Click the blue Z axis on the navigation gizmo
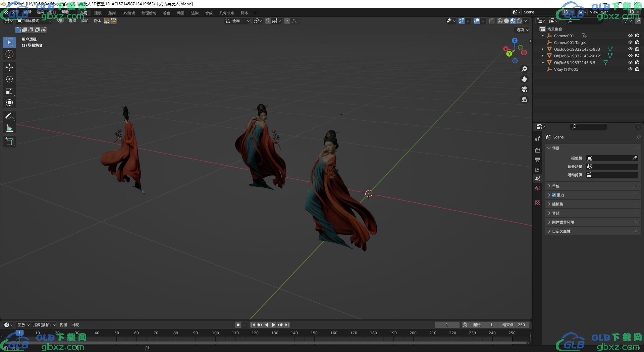Image resolution: width=644 pixels, height=352 pixels. (515, 41)
